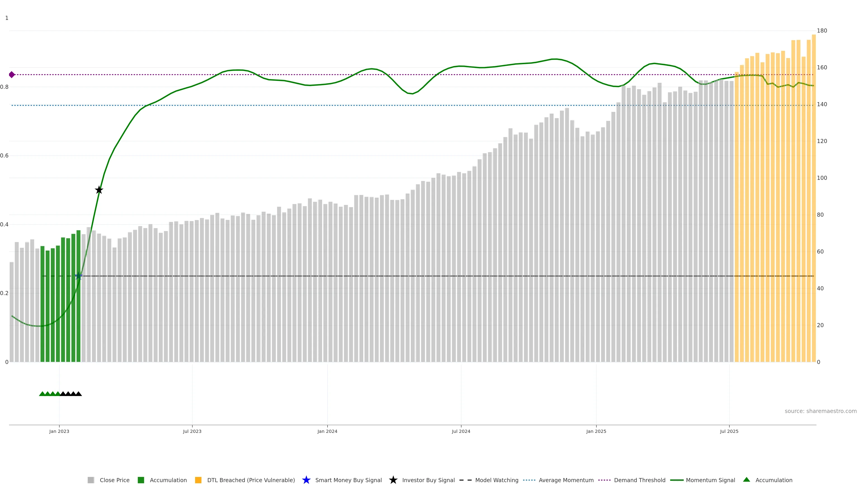Screen dimensions: 868x488
Task: Click the green Accumulation square legend swatch
Action: click(x=141, y=480)
